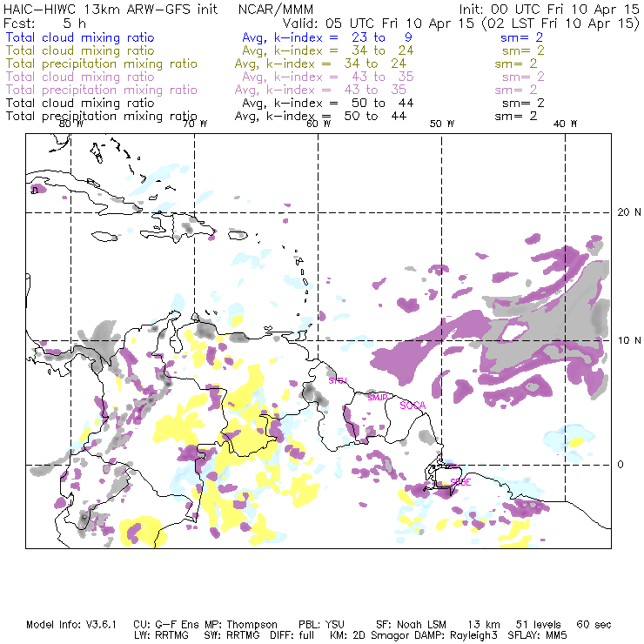
Task: Click black cloud row 'k-index = 50 to 44' text
Action: click(x=344, y=103)
